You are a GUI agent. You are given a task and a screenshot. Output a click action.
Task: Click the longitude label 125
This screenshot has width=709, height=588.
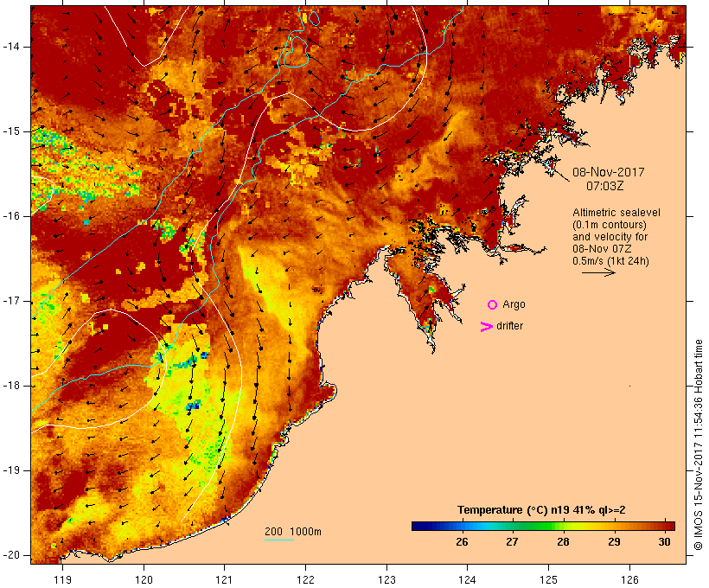549,579
